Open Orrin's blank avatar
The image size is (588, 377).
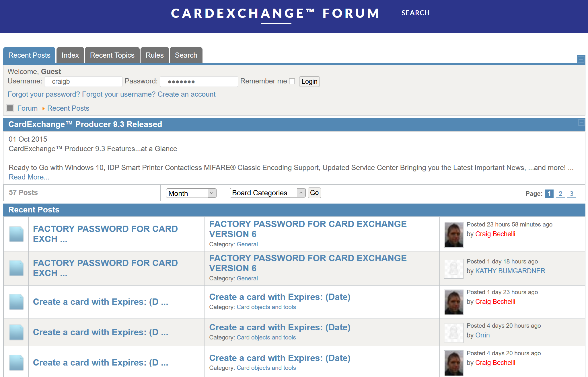pos(453,333)
